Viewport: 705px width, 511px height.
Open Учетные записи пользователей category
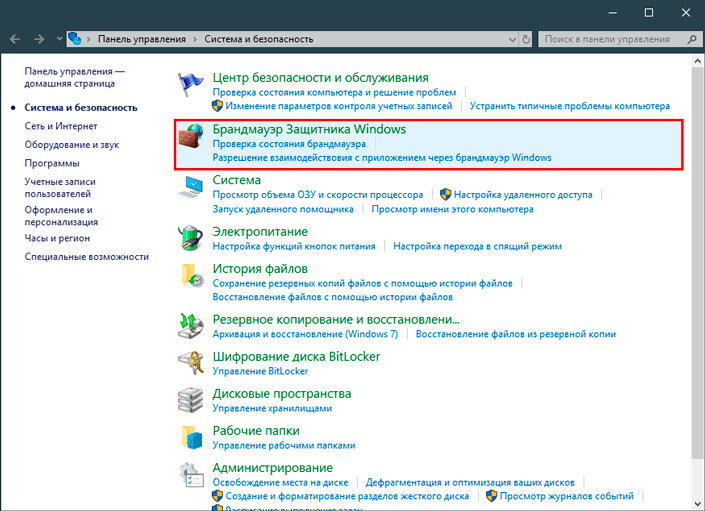tap(60, 188)
